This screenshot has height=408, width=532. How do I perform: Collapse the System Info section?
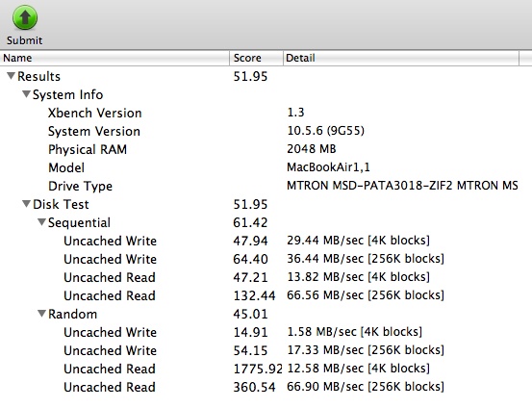click(x=26, y=94)
